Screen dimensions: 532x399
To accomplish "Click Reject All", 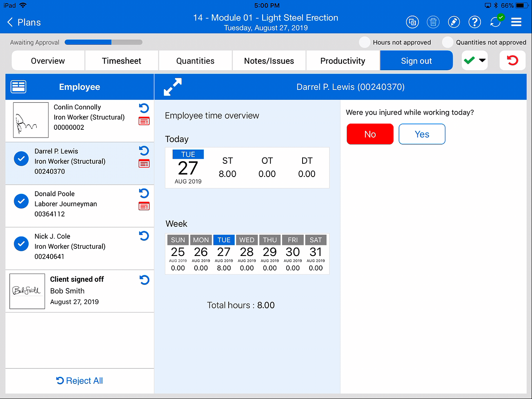I will pyautogui.click(x=80, y=381).
